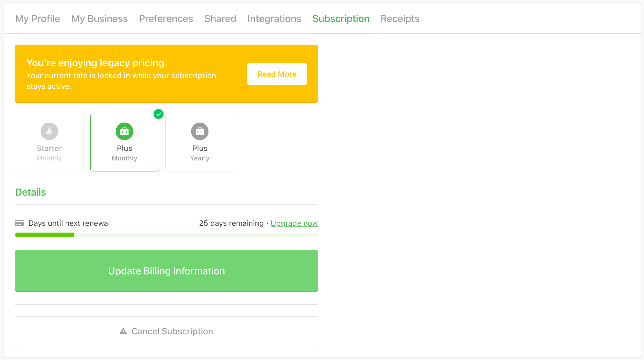Viewport: 644px width, 360px height.
Task: Click the Cancel Subscription button
Action: point(166,331)
